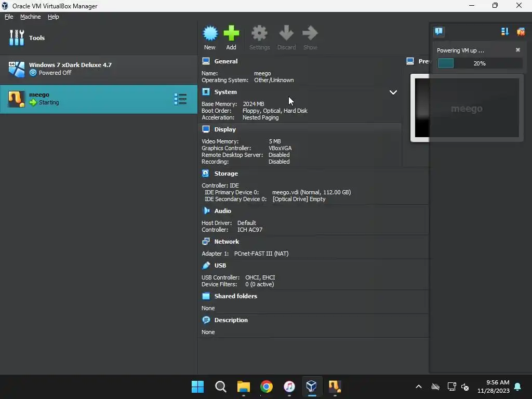Viewport: 532px width, 399px height.
Task: Click the OHCI, EHCI USB controller value
Action: coord(260,277)
